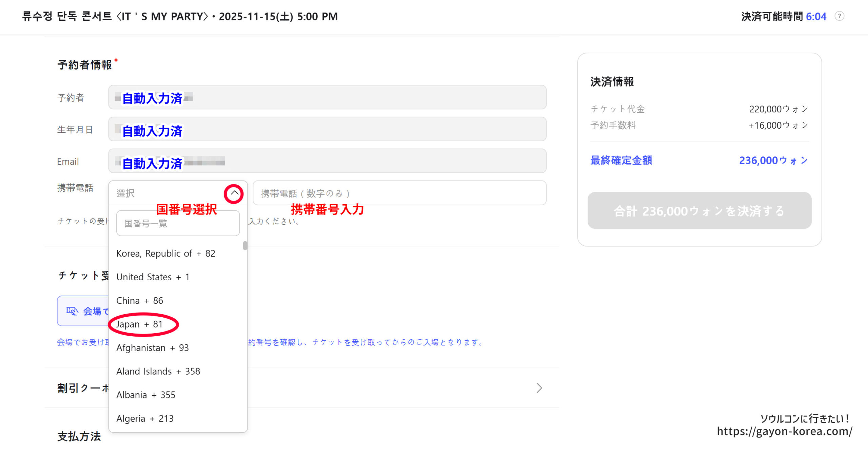Viewport: 868px width, 449px height.
Task: Click the 携帯電話 number input field
Action: click(400, 193)
